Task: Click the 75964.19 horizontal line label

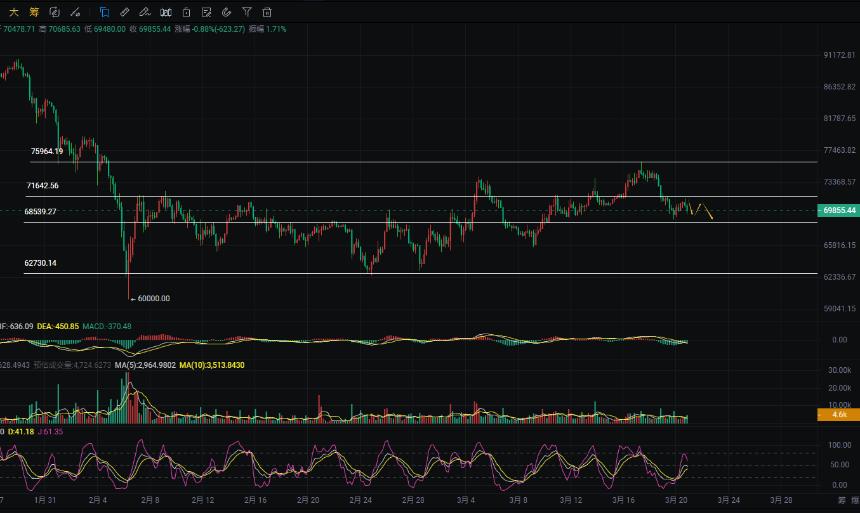Action: click(x=47, y=151)
